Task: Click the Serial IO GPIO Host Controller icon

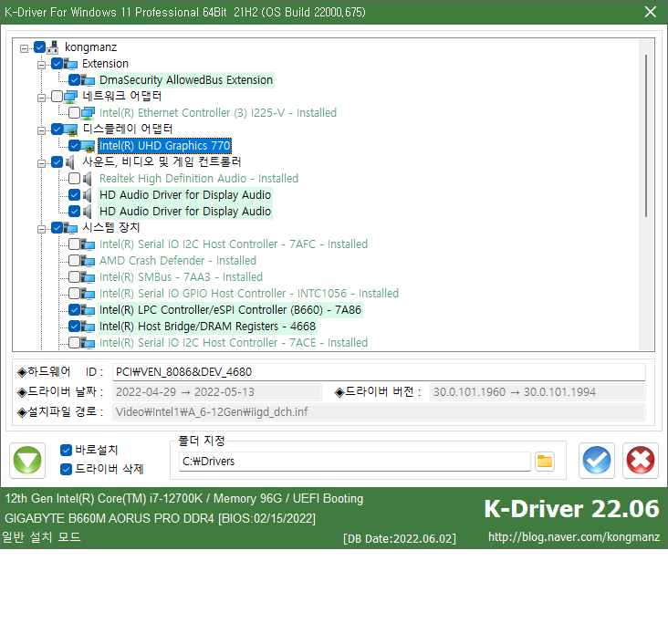Action: coord(88,294)
